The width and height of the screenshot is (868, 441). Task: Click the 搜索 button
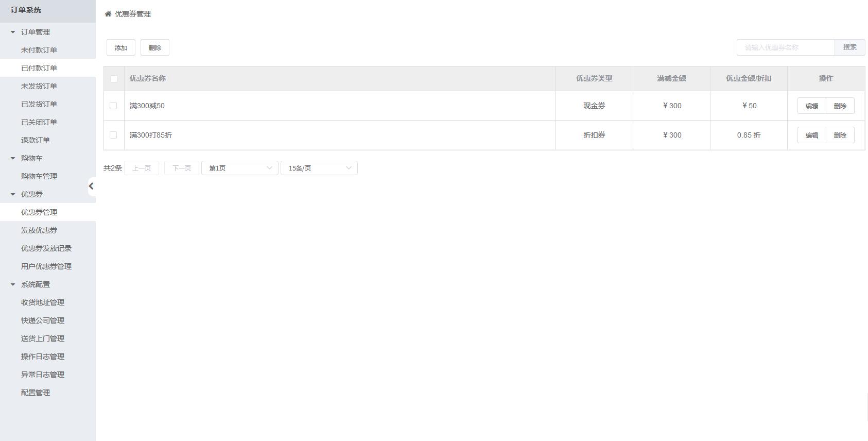[x=850, y=47]
